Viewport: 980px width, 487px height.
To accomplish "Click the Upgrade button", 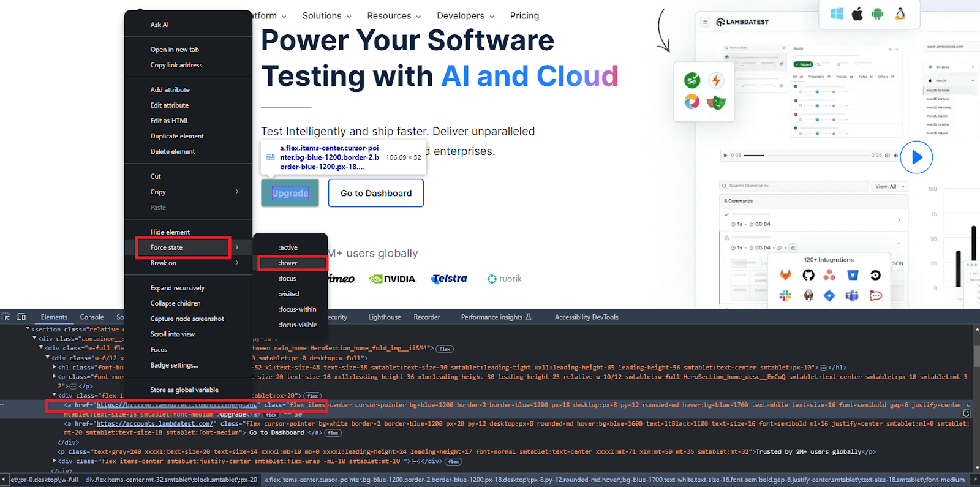I will 290,193.
